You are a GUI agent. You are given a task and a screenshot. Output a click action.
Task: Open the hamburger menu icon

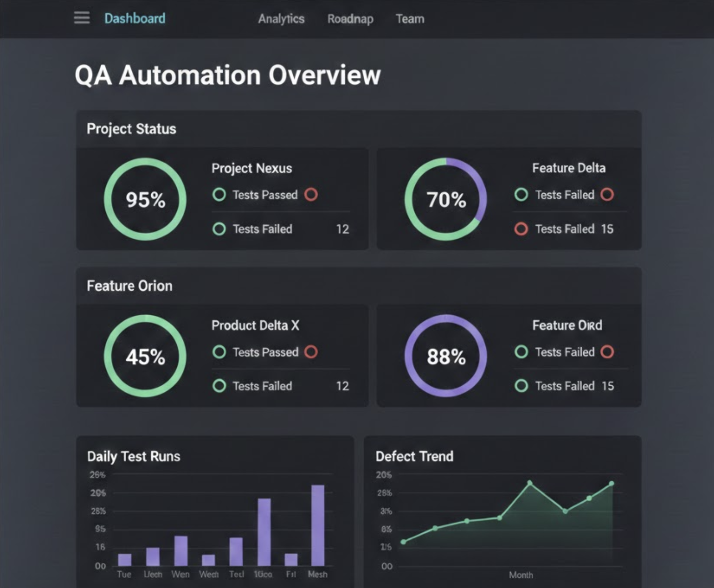click(82, 18)
